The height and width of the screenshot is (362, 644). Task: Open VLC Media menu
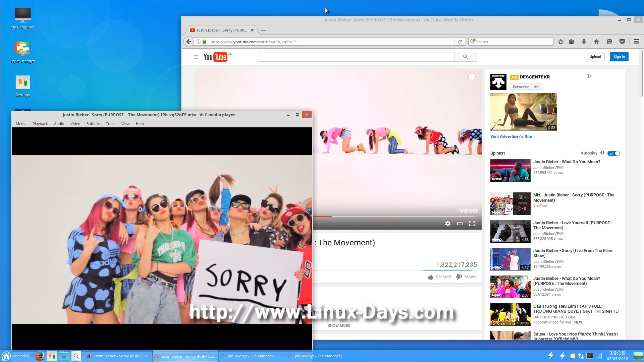point(21,124)
